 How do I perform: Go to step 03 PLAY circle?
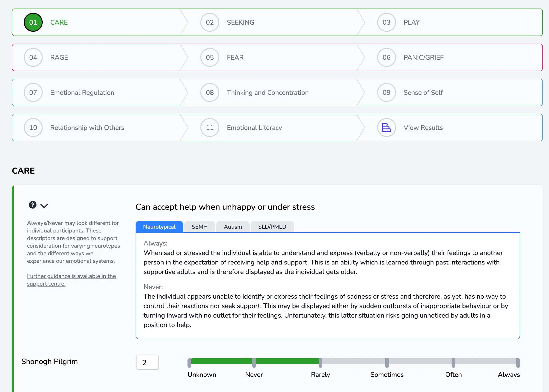[x=386, y=22]
